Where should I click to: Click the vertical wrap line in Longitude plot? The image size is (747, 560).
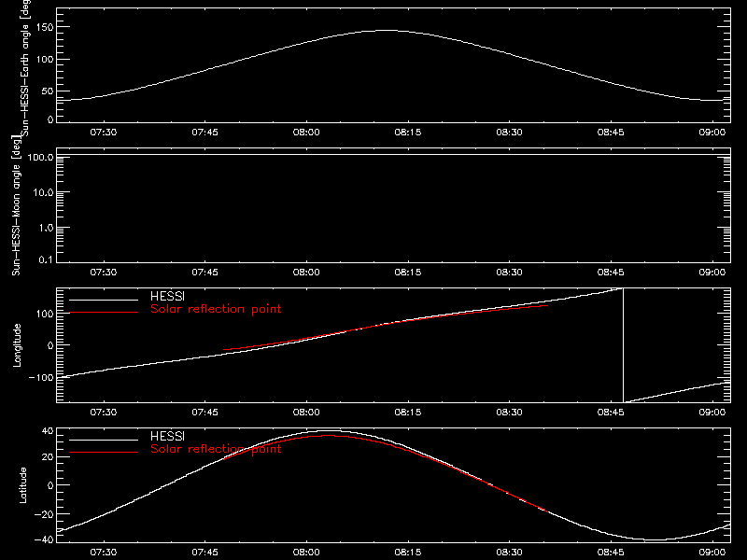[623, 345]
